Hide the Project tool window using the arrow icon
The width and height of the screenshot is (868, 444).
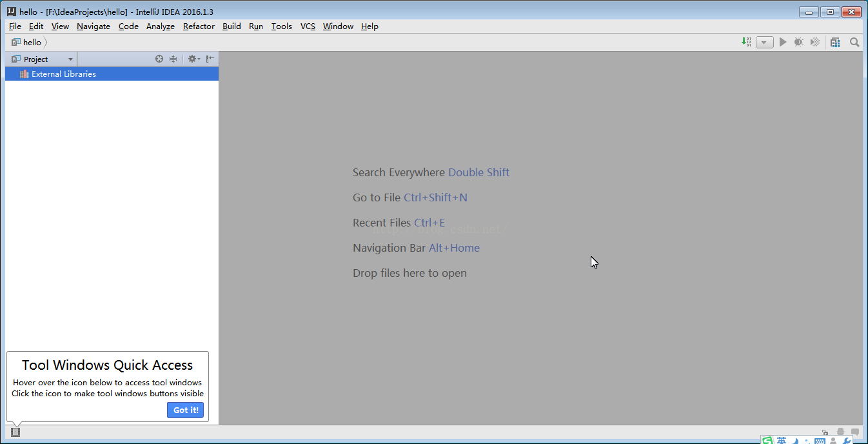(x=210, y=59)
